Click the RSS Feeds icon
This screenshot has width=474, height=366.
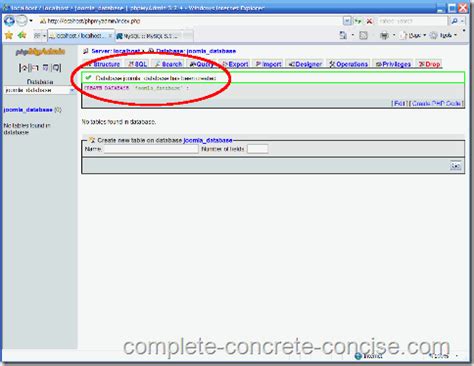(x=363, y=35)
